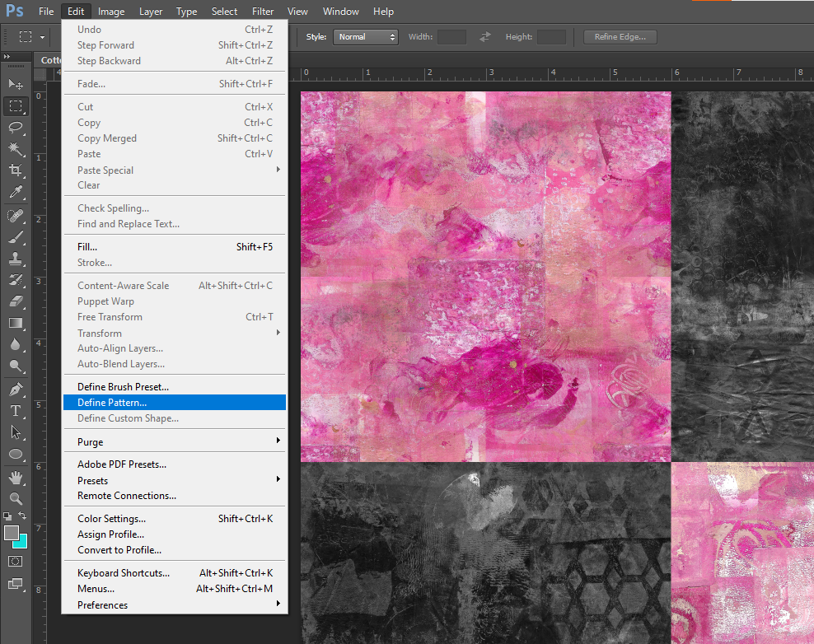Click the swap width and height icon
Screen dimensions: 814x644
pos(485,37)
